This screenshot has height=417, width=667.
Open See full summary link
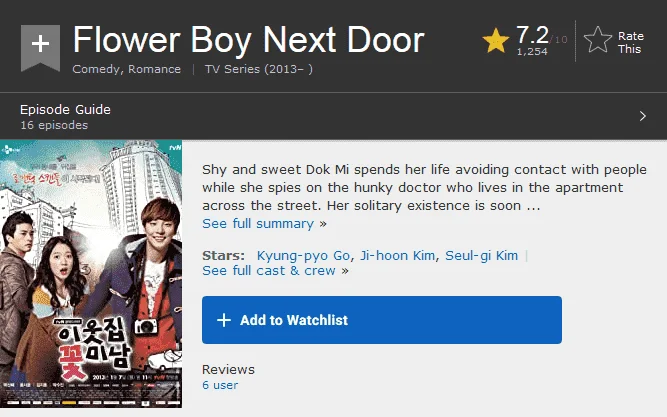click(x=258, y=223)
